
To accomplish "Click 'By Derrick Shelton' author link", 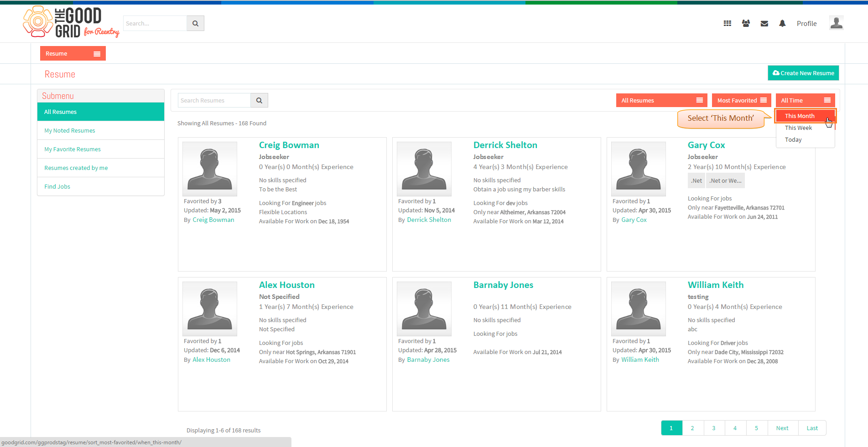I will 429,220.
